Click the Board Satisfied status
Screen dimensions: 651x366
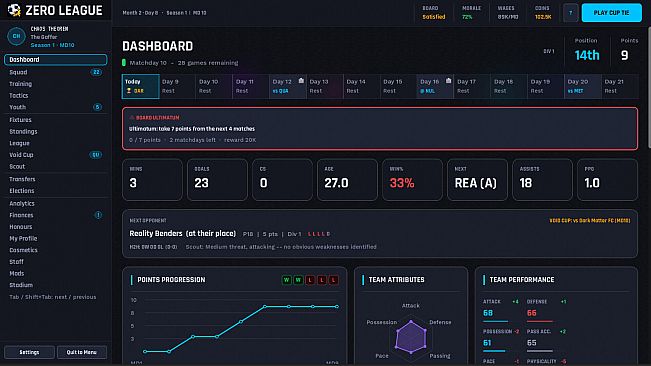(x=433, y=13)
